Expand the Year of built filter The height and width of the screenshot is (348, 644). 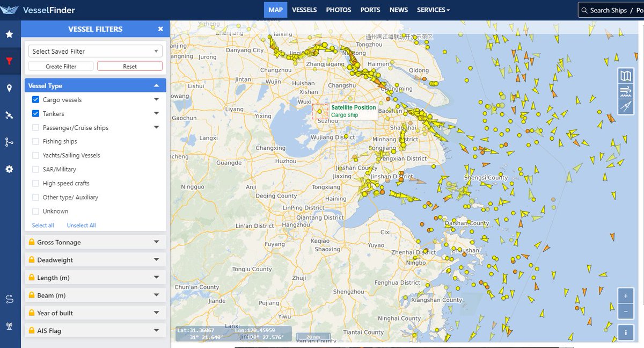click(96, 313)
